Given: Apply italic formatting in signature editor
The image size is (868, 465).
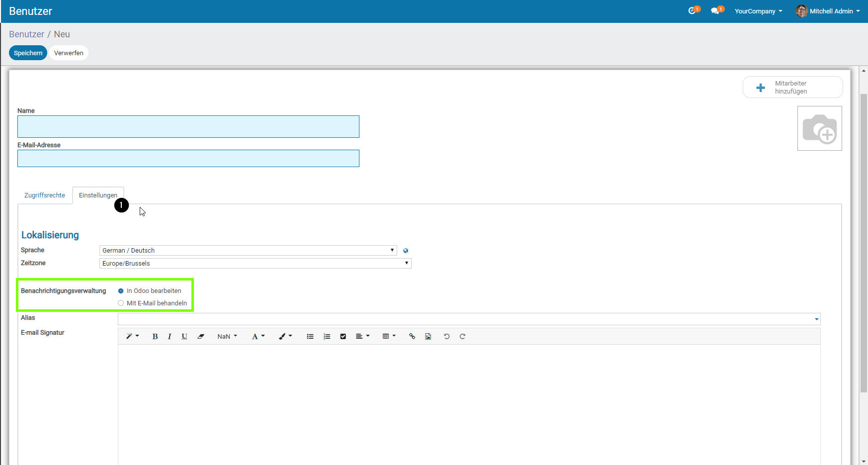Looking at the screenshot, I should click(170, 337).
